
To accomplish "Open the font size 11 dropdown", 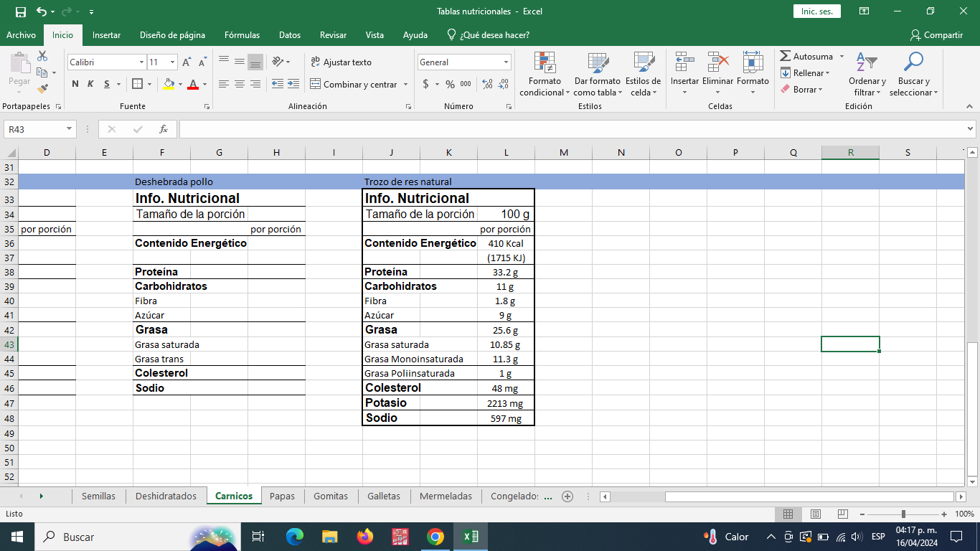I will (172, 62).
